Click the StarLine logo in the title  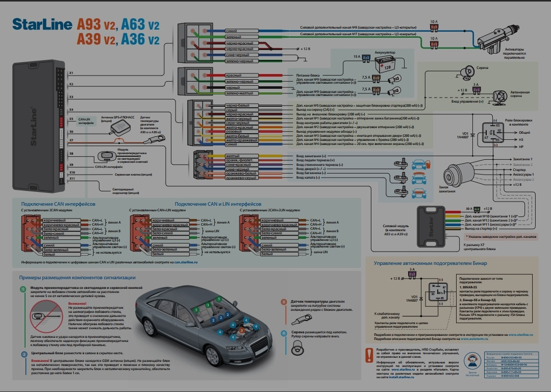click(42, 24)
